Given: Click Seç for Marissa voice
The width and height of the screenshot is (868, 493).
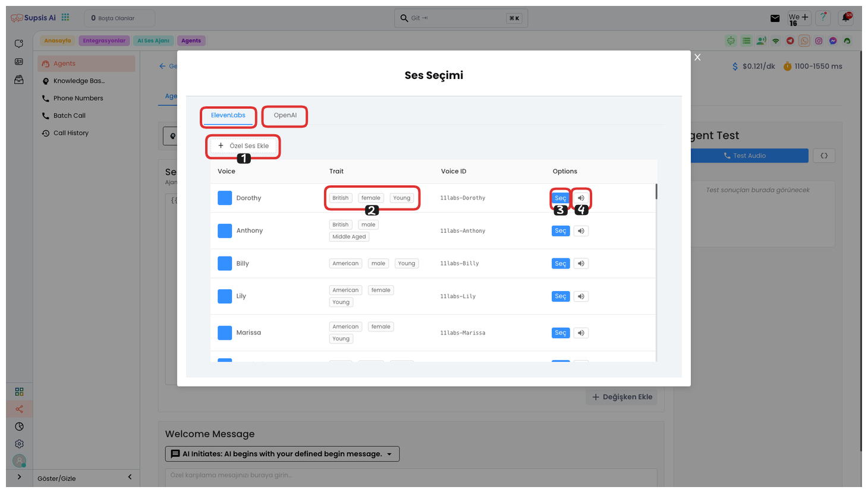Looking at the screenshot, I should coord(561,333).
